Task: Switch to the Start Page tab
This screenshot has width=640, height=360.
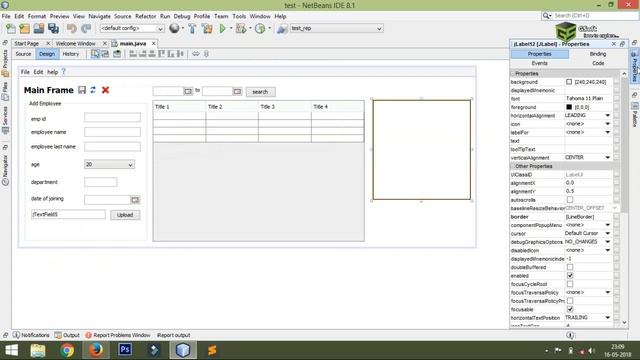Action: (27, 43)
